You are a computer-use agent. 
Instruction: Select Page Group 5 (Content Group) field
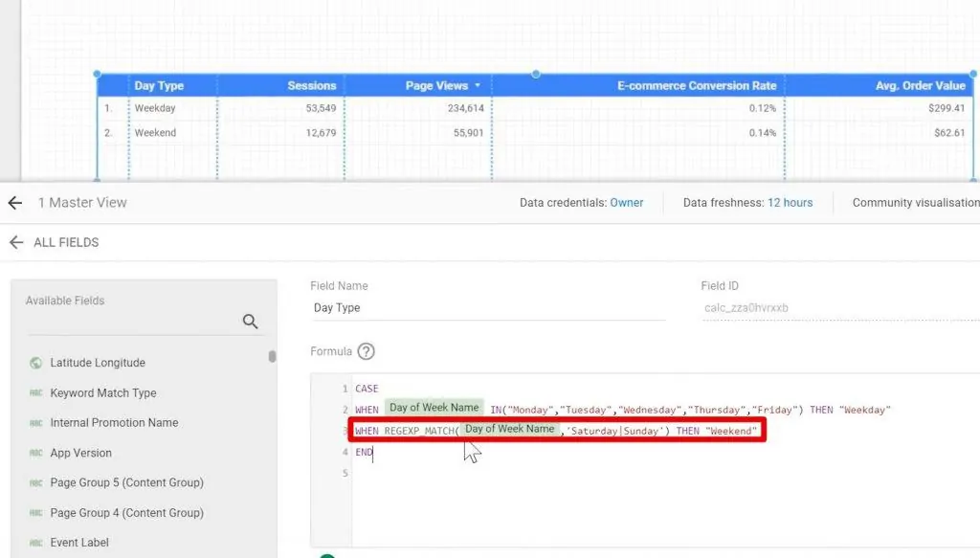click(x=126, y=483)
